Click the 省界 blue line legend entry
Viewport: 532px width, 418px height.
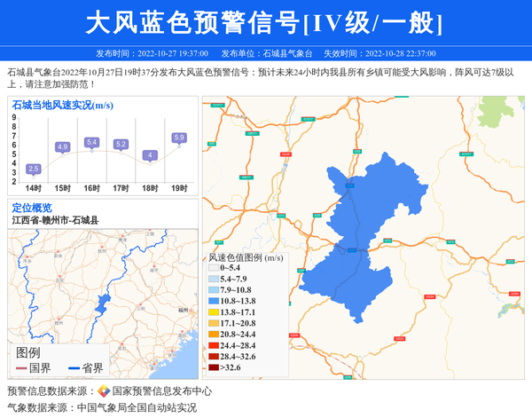click(x=84, y=368)
